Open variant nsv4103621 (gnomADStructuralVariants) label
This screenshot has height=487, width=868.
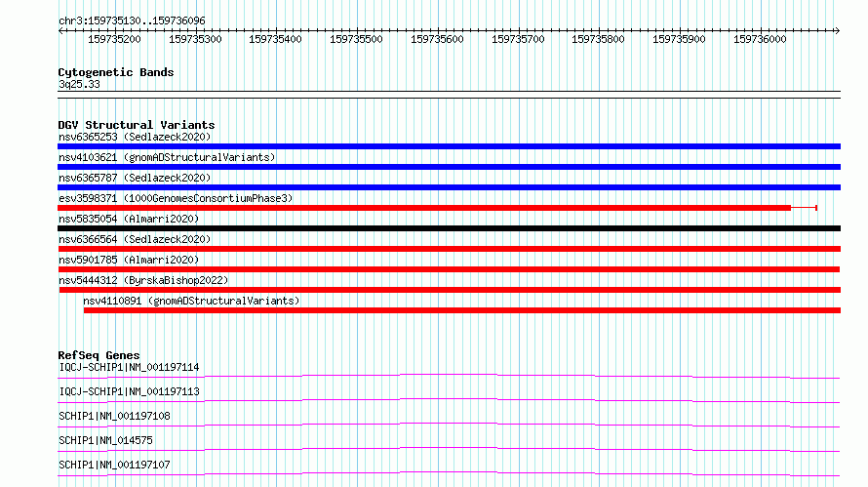pos(167,157)
